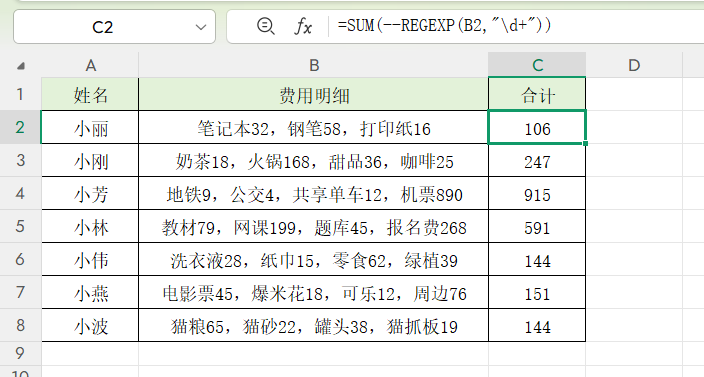Click the cell containing 小林
704x377 pixels.
90,226
